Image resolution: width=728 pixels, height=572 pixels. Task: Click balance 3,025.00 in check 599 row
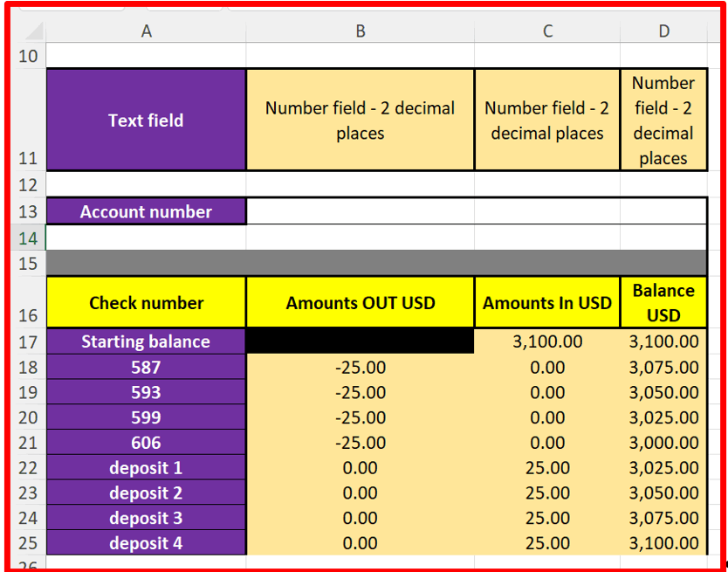(664, 417)
